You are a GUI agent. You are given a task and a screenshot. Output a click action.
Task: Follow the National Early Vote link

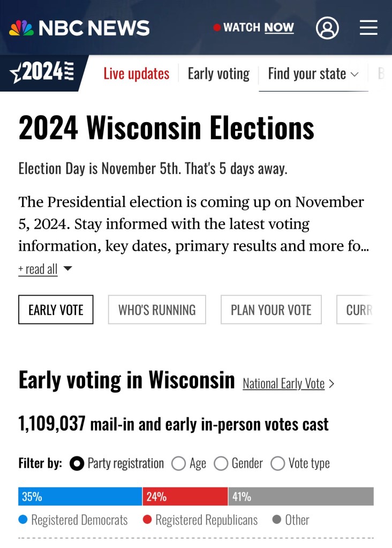click(283, 384)
